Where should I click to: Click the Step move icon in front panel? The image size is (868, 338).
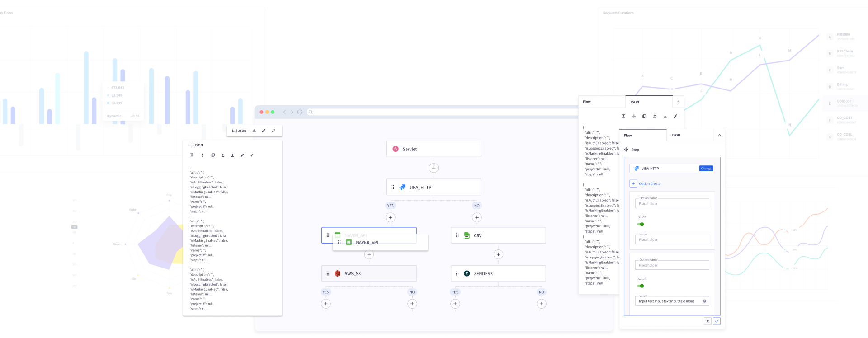click(626, 150)
